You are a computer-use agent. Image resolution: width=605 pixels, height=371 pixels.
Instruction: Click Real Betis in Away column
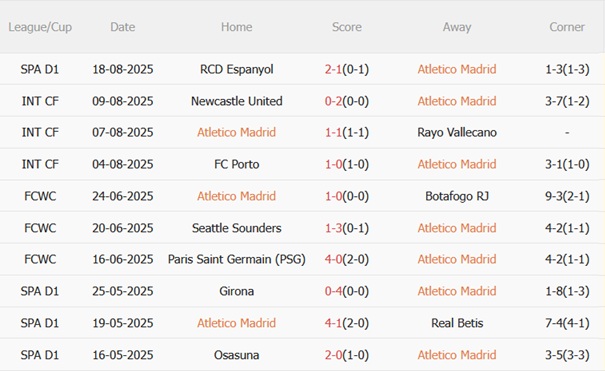(457, 323)
